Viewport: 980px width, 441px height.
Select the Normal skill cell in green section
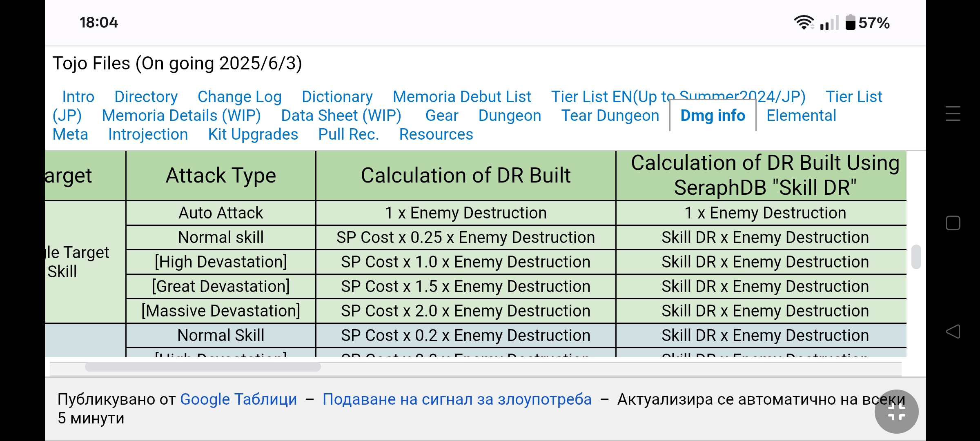click(x=221, y=237)
